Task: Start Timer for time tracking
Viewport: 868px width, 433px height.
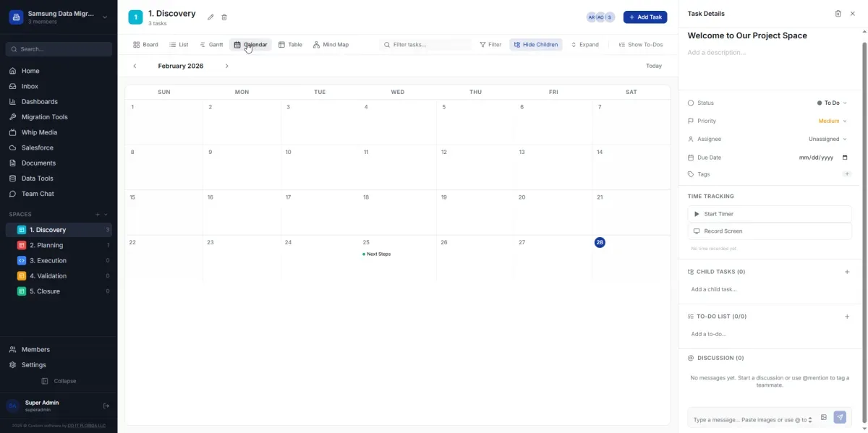Action: tap(769, 214)
